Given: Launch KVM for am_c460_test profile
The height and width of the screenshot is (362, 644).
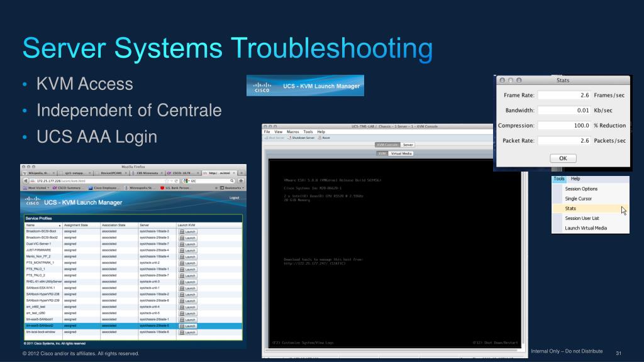Looking at the screenshot, I should click(187, 307).
